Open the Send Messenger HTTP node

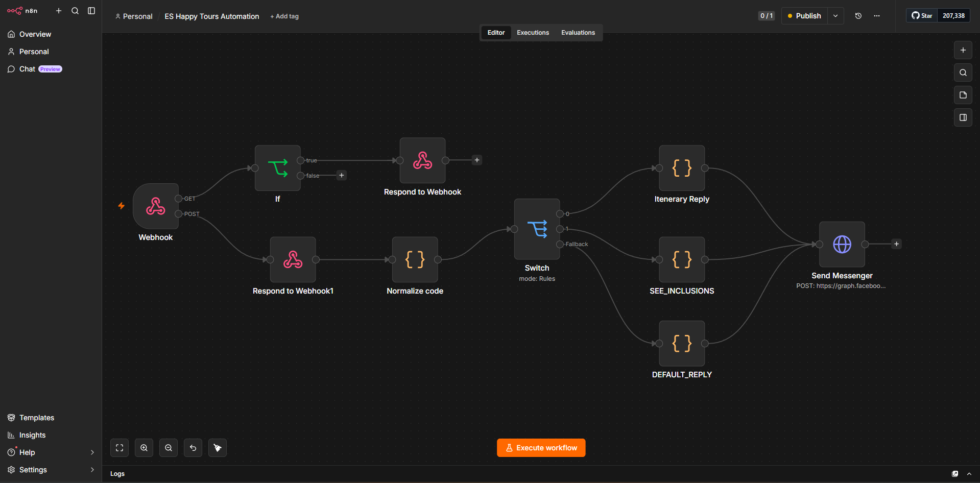[842, 244]
